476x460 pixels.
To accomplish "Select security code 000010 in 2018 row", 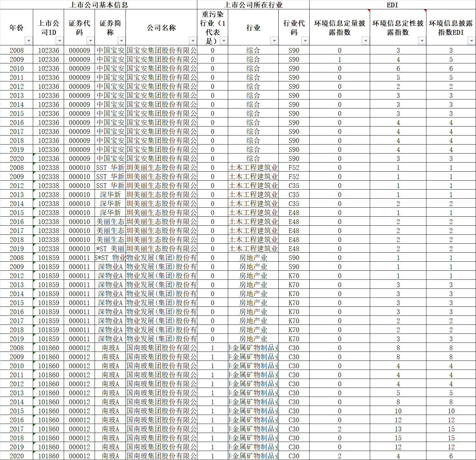I will (79, 240).
